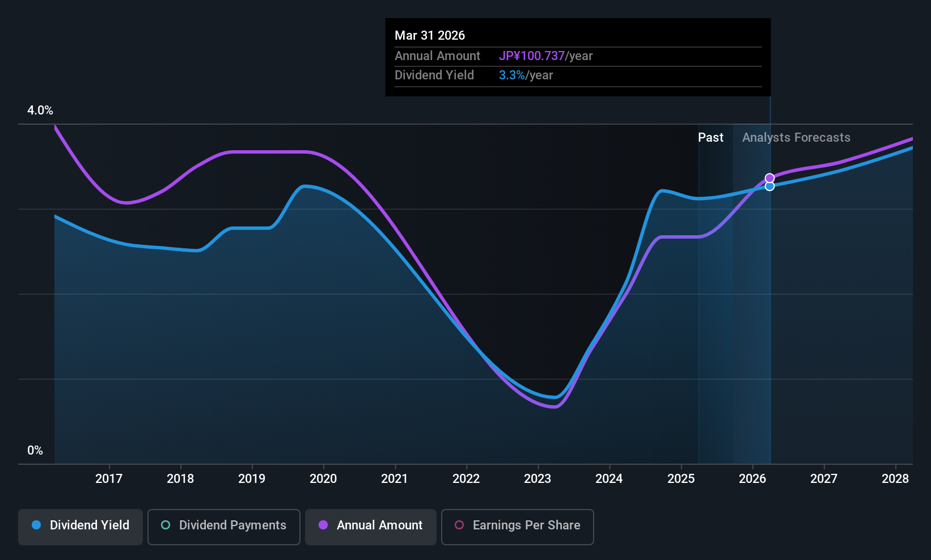
Task: Click the blue Dividend Yield legend dot
Action: point(36,525)
